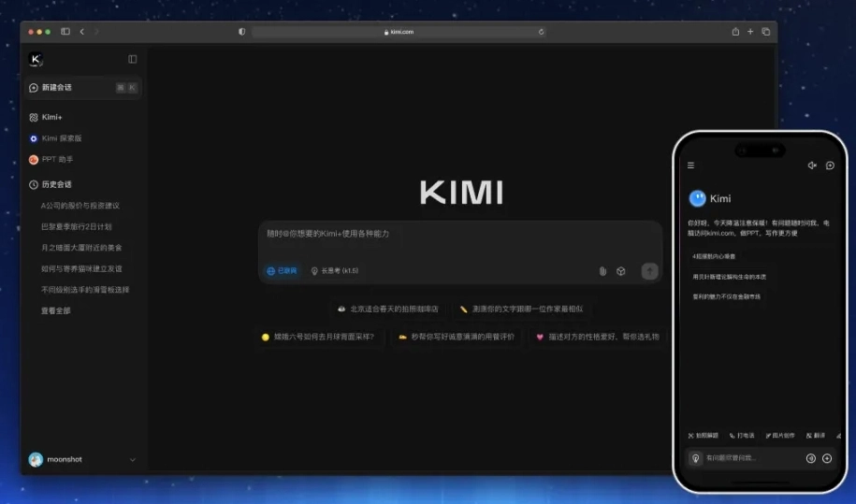Click the lightbulb icon in the phone input bar
Screen dimensions: 856x504
click(x=695, y=458)
